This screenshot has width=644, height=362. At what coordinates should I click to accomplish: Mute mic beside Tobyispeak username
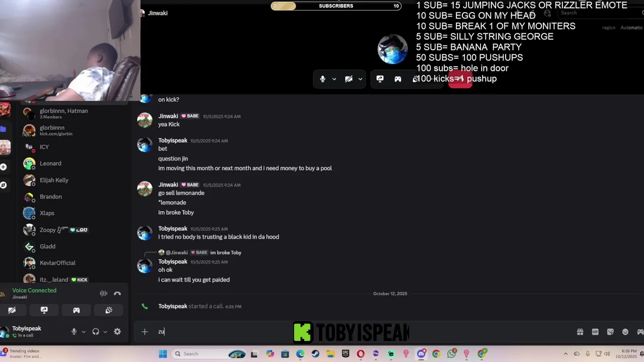tap(74, 332)
